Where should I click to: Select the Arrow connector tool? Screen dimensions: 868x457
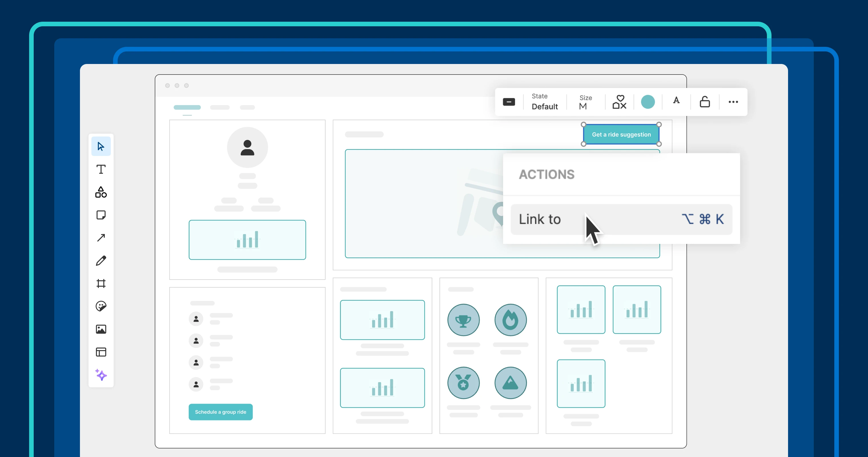101,238
